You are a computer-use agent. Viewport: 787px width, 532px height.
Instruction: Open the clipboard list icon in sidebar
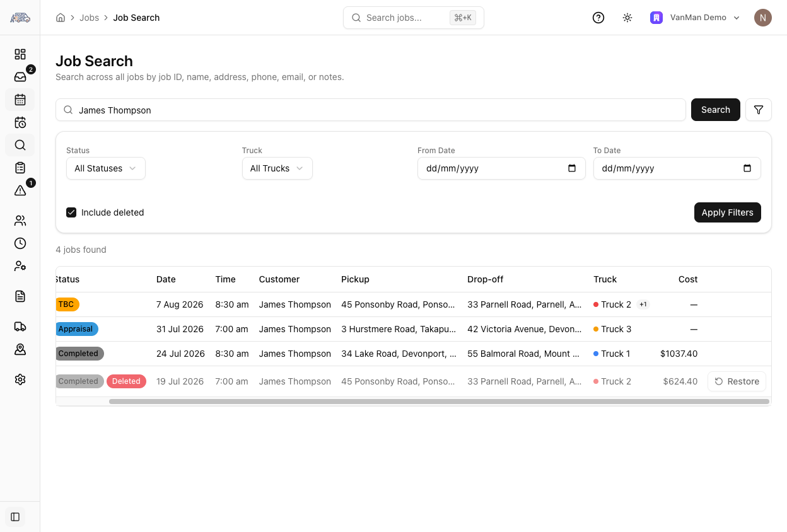20,168
